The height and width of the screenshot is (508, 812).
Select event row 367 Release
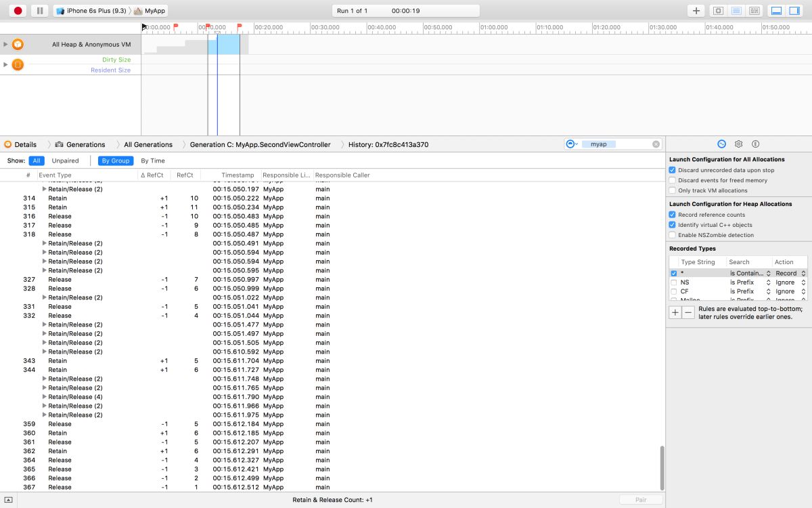pyautogui.click(x=332, y=487)
